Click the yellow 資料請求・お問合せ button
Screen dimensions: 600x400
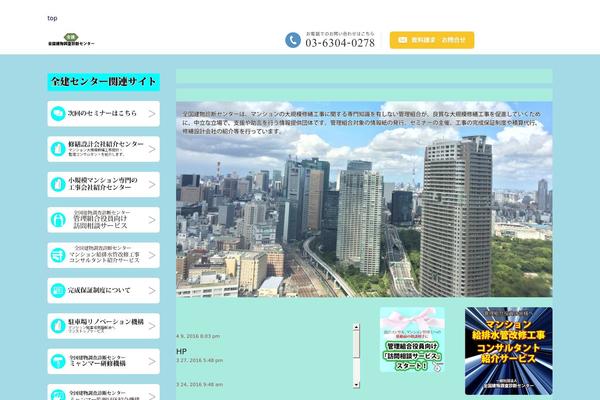(432, 40)
